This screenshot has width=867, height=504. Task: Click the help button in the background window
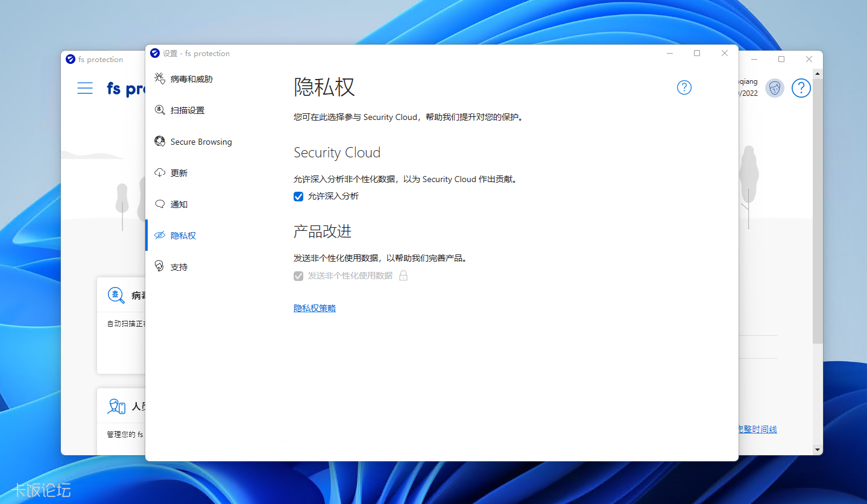801,88
